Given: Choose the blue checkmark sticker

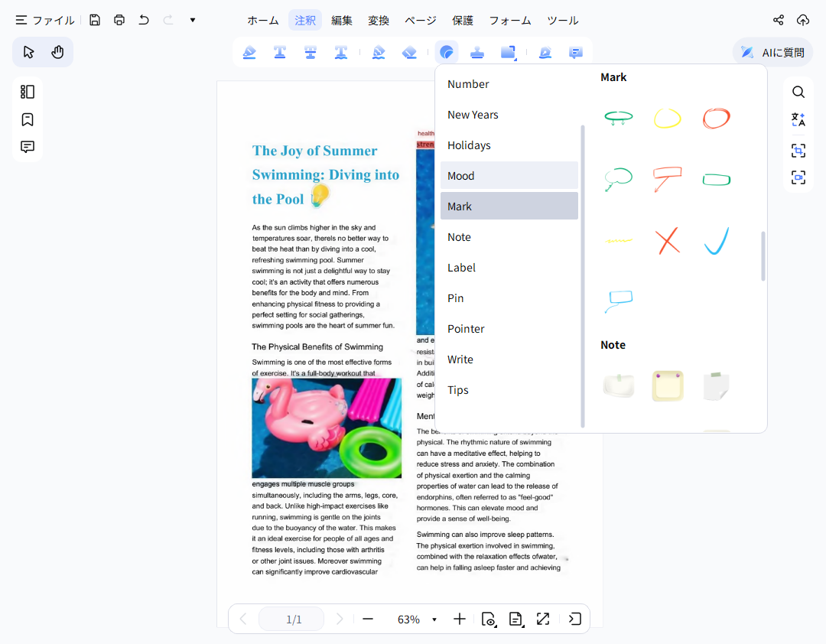Looking at the screenshot, I should [x=716, y=241].
